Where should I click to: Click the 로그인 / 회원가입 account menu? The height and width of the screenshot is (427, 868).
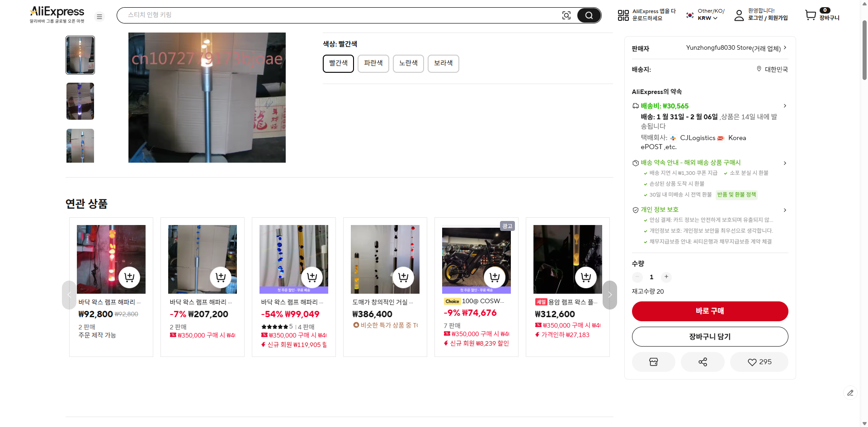pos(767,18)
